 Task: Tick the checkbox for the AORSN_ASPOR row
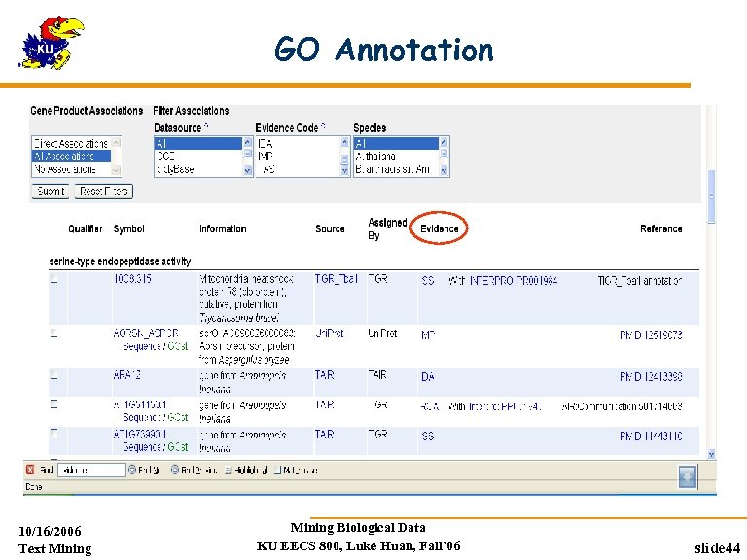click(54, 332)
